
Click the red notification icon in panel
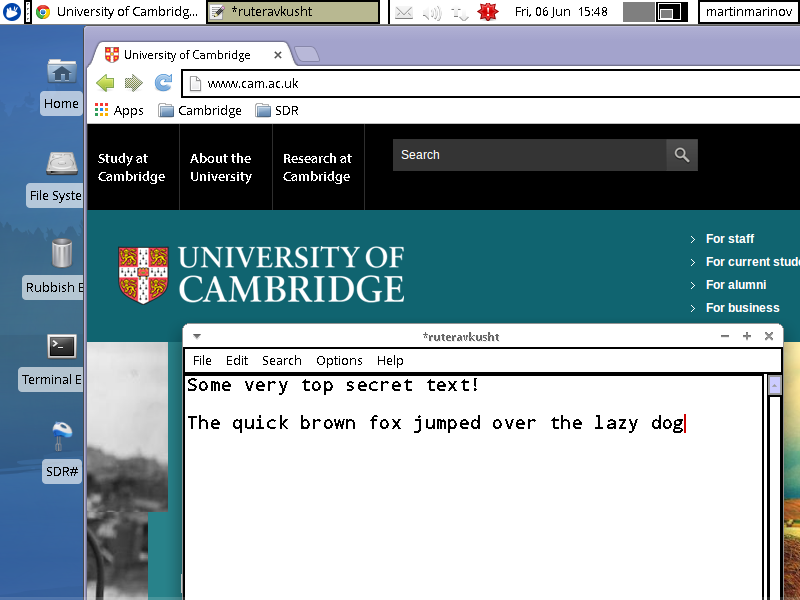[488, 12]
